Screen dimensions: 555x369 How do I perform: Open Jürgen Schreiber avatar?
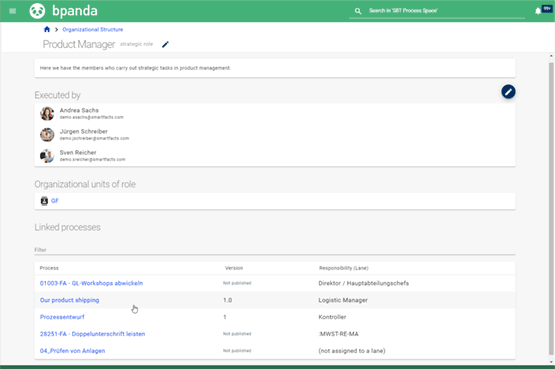[x=47, y=135]
